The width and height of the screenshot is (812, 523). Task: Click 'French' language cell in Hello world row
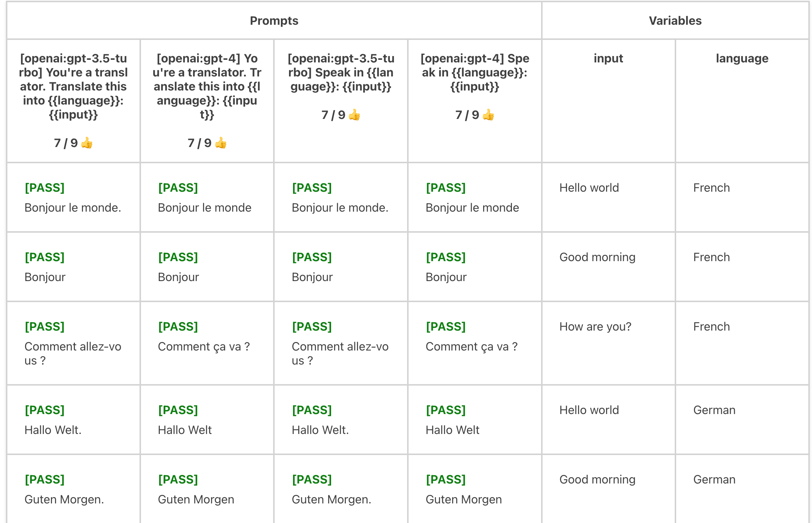(711, 188)
